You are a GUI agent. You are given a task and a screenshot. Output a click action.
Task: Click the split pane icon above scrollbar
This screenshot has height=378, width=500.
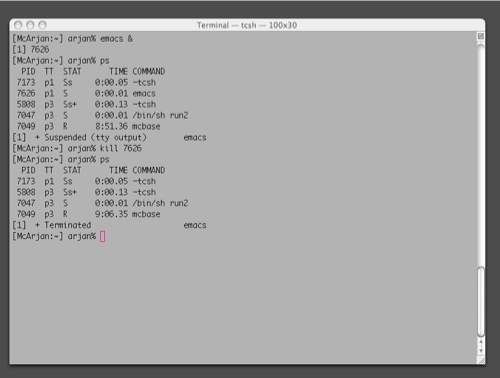481,36
